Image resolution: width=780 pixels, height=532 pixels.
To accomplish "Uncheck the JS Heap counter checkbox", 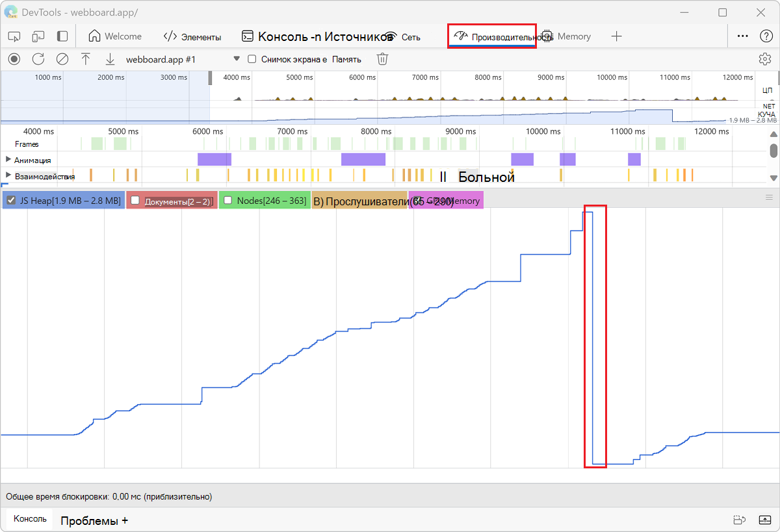I will click(10, 201).
